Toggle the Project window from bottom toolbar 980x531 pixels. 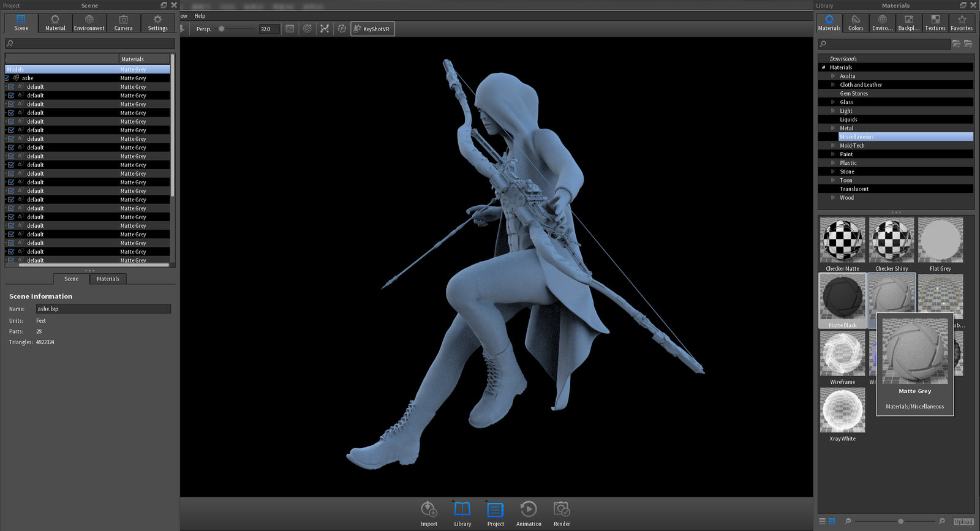click(x=496, y=513)
